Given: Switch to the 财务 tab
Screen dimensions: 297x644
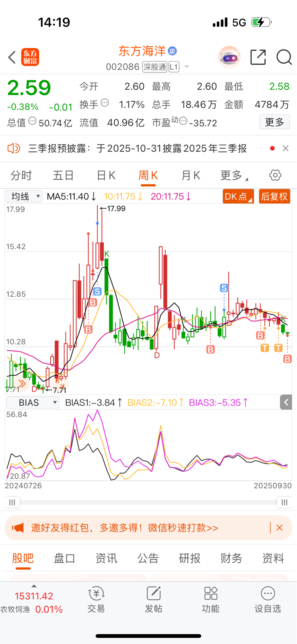Looking at the screenshot, I should tap(231, 558).
